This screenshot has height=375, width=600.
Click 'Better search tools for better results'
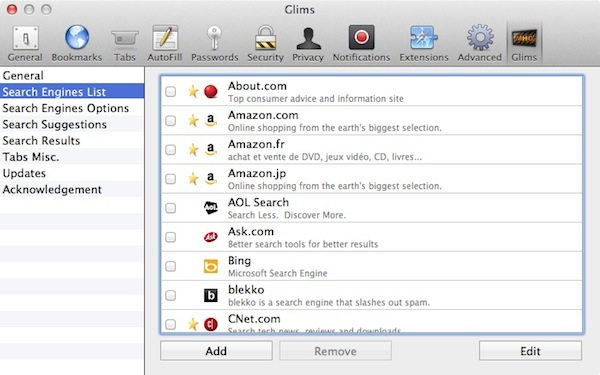click(303, 244)
